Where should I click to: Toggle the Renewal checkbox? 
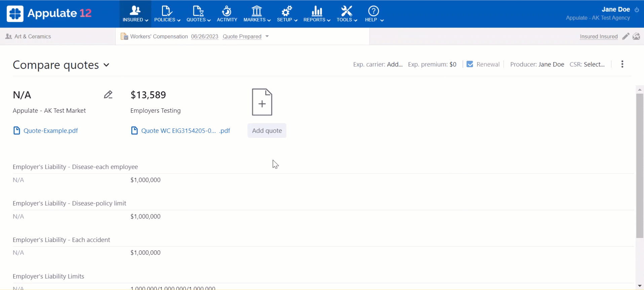[470, 64]
